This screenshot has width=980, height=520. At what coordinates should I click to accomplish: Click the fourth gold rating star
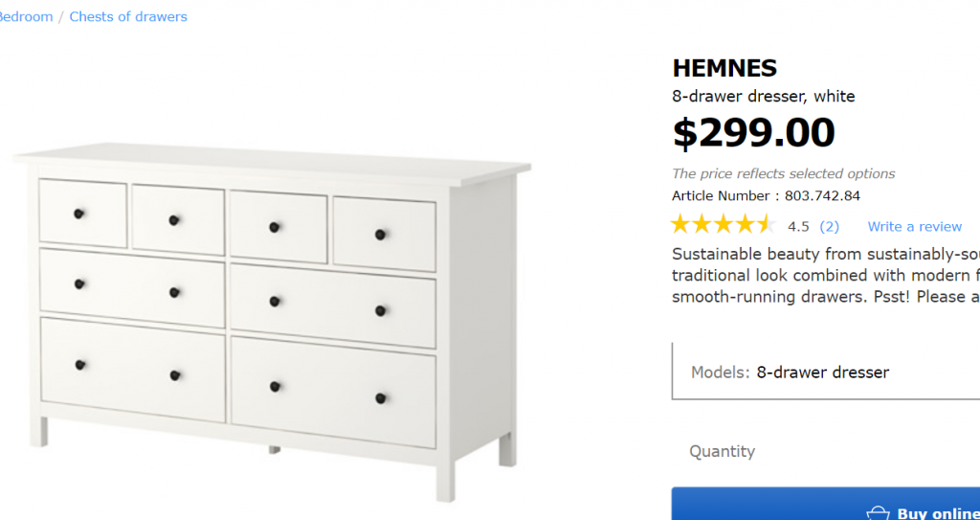pos(745,224)
